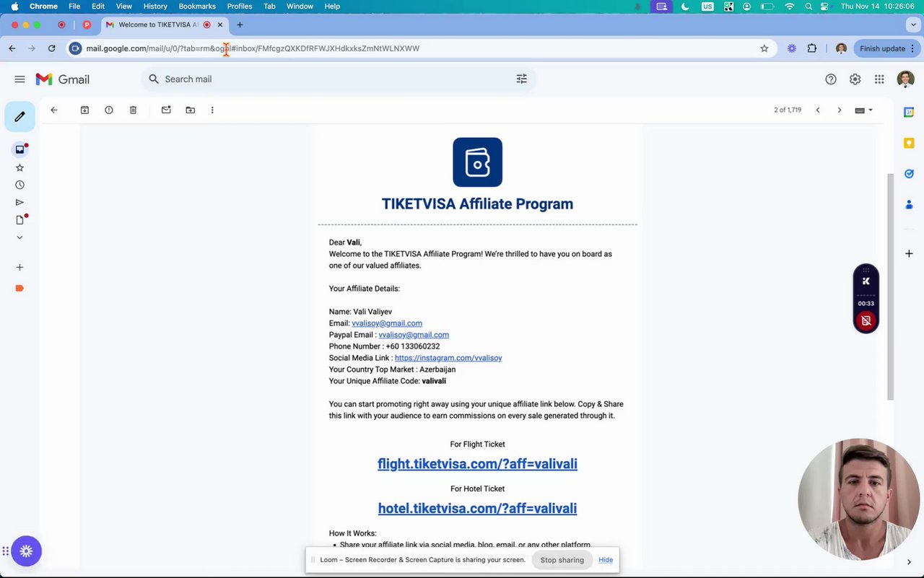The height and width of the screenshot is (578, 924).
Task: Open new tab plus button
Action: point(240,25)
